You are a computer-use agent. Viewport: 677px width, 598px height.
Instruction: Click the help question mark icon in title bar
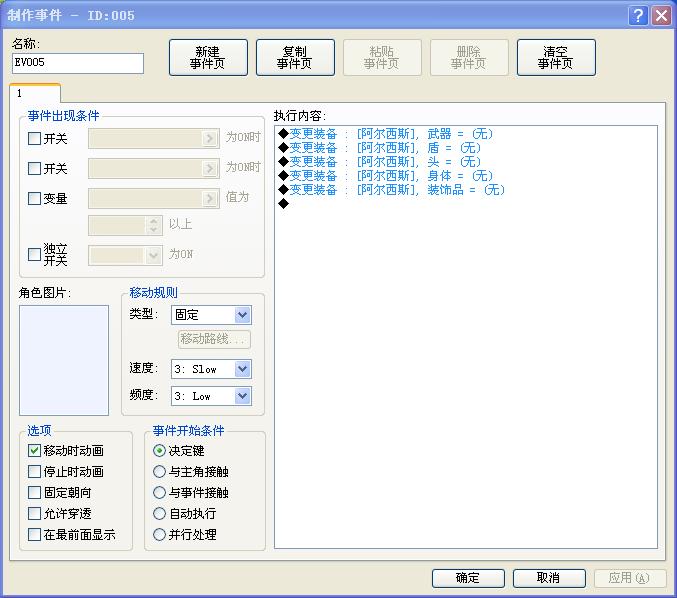click(638, 16)
